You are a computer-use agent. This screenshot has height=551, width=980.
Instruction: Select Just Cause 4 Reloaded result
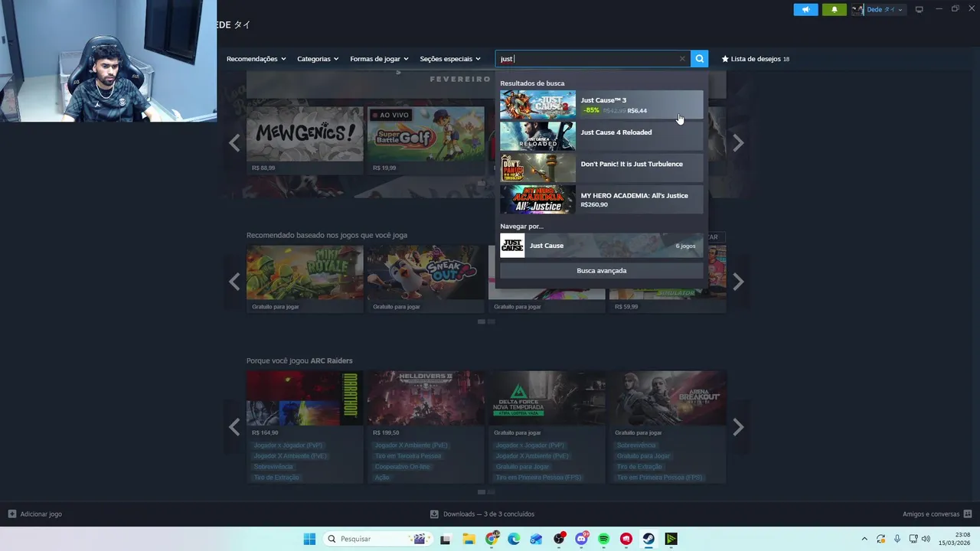(x=601, y=136)
